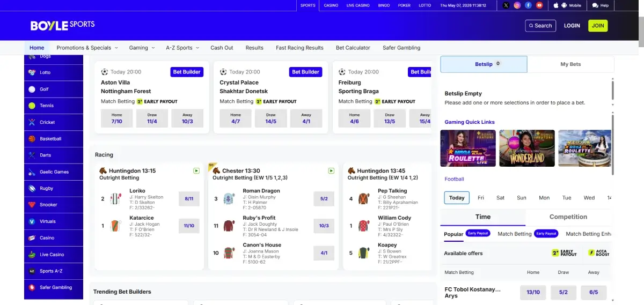Image resolution: width=644 pixels, height=305 pixels.
Task: Select the Golf ball sidebar icon
Action: pyautogui.click(x=32, y=89)
